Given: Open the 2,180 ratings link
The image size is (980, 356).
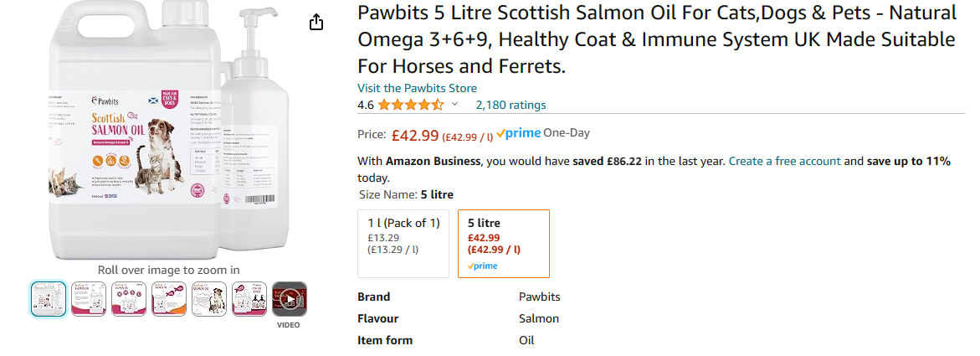Looking at the screenshot, I should (x=511, y=106).
